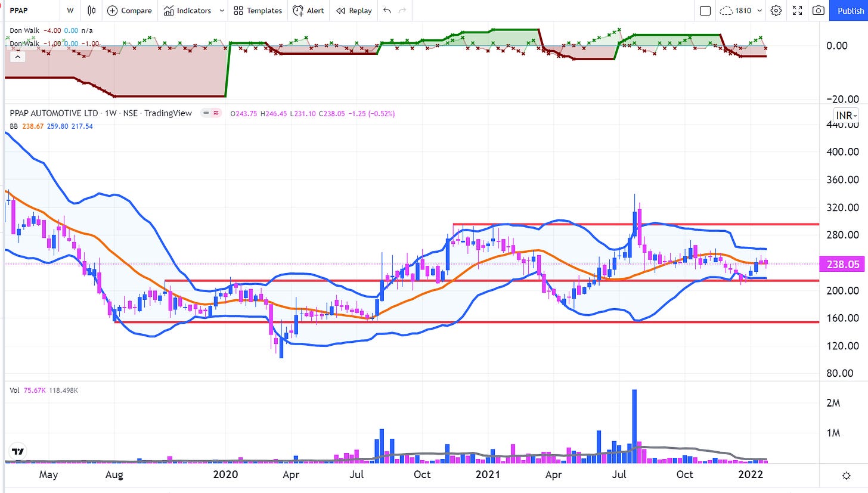
Task: Click the 2M volume scale label
Action: (833, 403)
